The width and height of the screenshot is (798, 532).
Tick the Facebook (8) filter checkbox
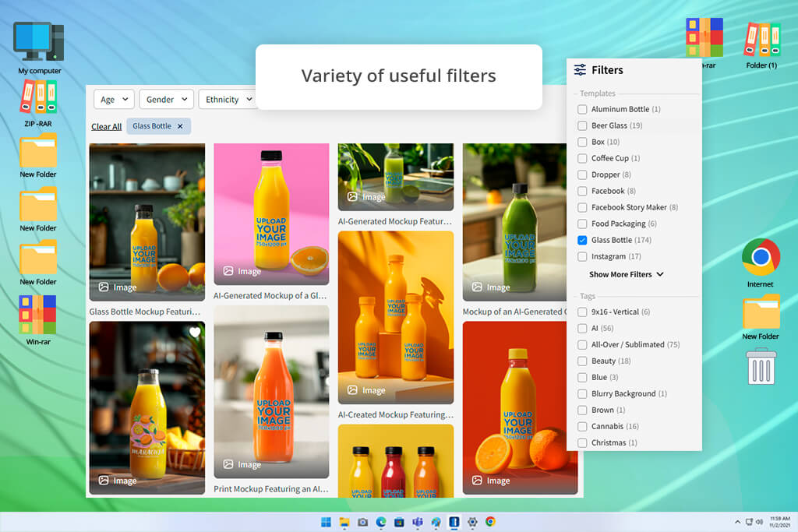click(582, 192)
